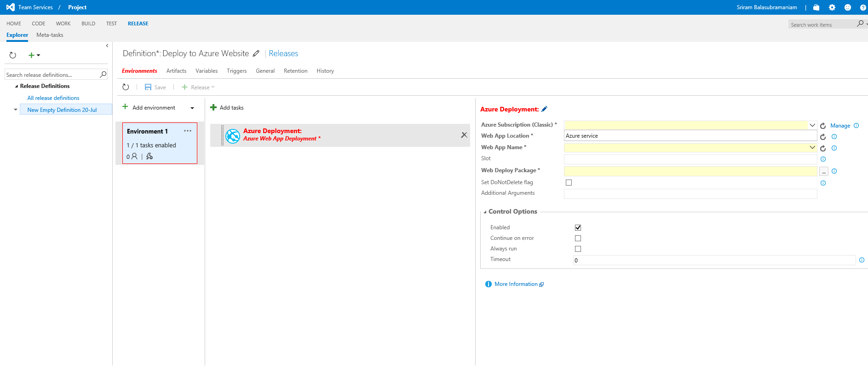Click the search work items magnifier icon
Viewport: 868px width, 378px height.
point(860,23)
